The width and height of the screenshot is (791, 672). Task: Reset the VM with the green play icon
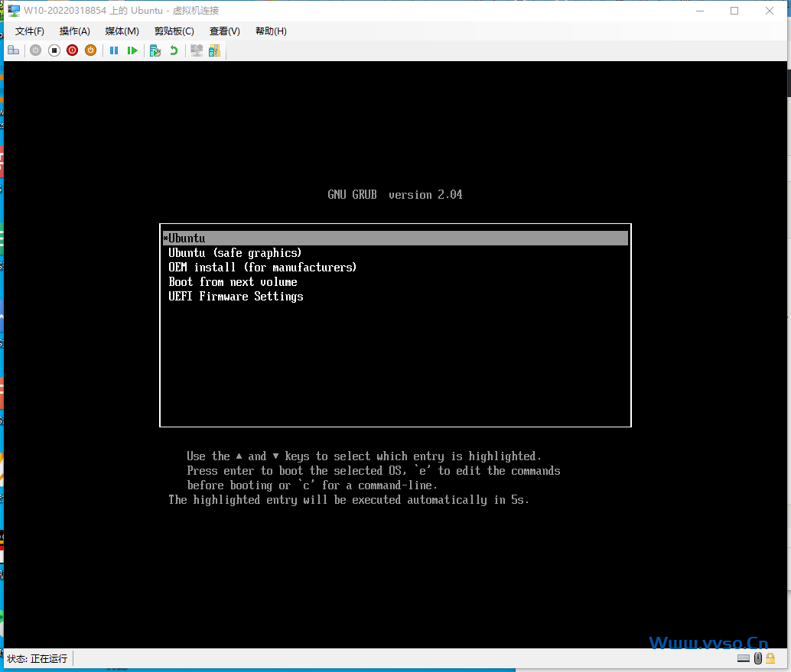pyautogui.click(x=132, y=50)
